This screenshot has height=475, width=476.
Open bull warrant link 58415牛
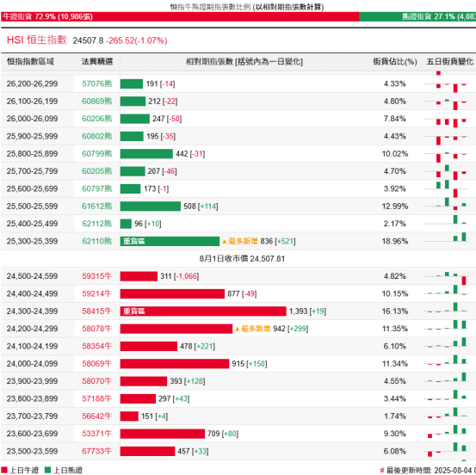[x=97, y=312]
